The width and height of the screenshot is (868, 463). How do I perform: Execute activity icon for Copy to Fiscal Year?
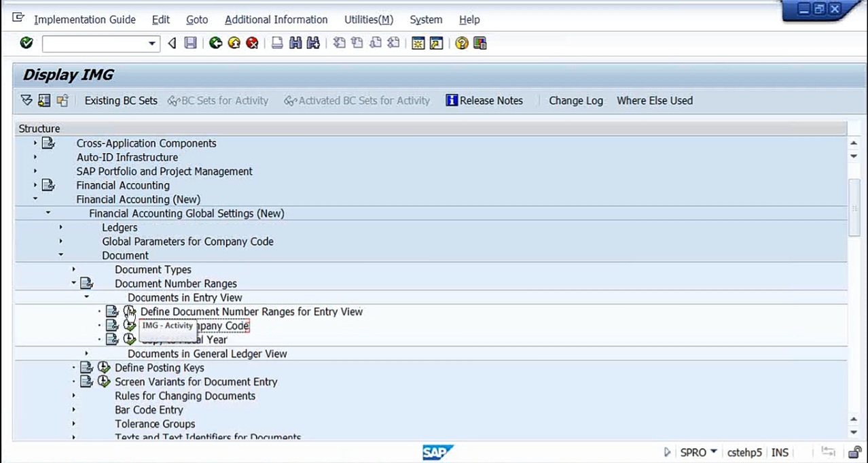point(130,340)
